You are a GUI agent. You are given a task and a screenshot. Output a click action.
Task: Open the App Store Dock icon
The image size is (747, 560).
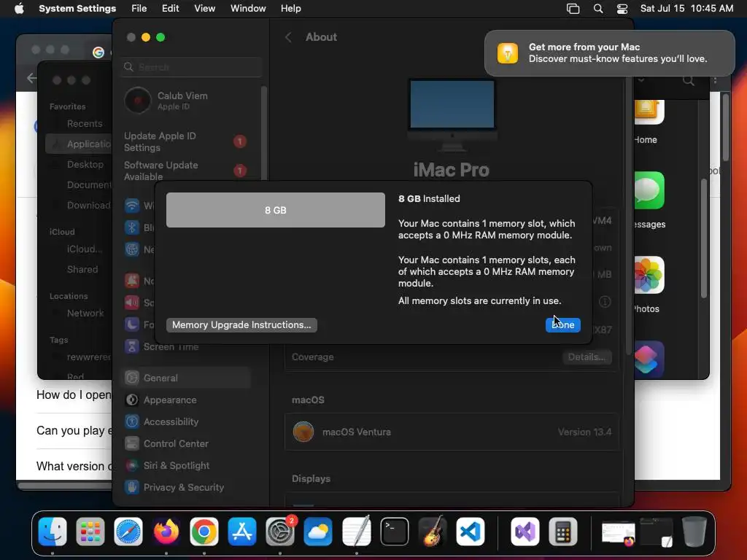coord(242,532)
